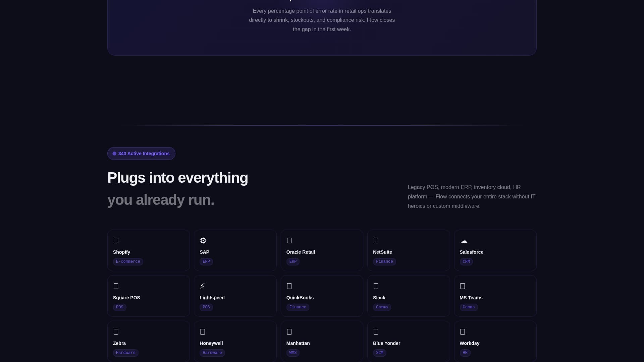Click the 340 Active Integrations badge
This screenshot has width=644, height=362.
141,154
